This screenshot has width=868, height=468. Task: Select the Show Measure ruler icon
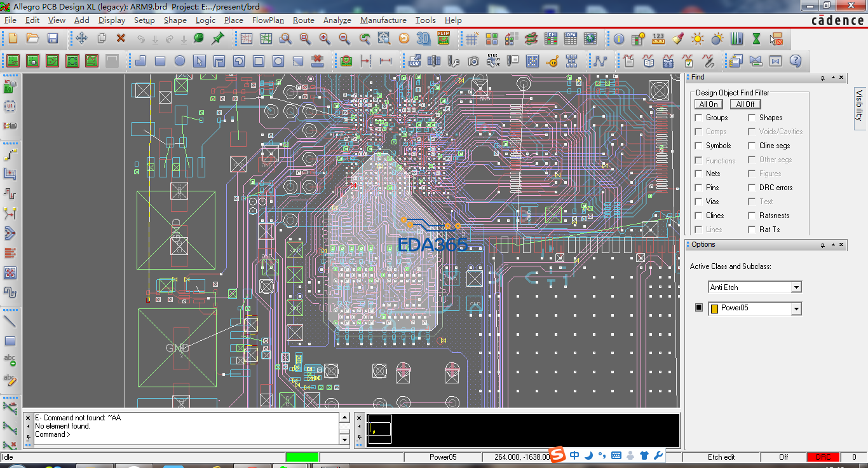coord(658,39)
